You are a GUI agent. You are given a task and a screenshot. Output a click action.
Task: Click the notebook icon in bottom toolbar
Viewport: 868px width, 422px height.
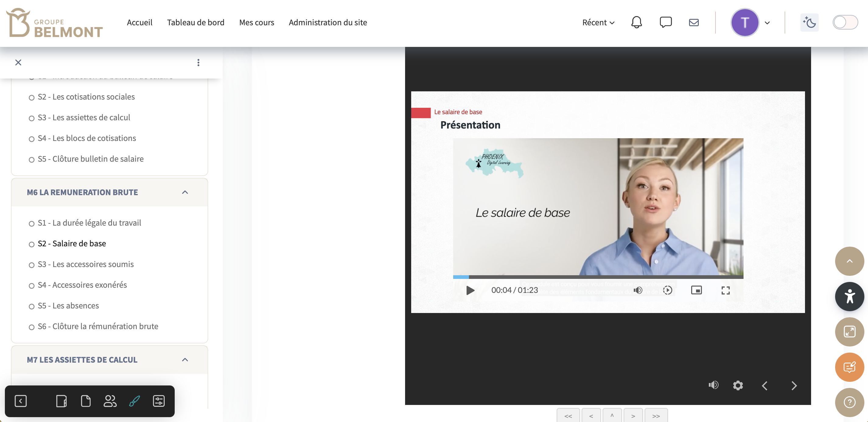61,401
